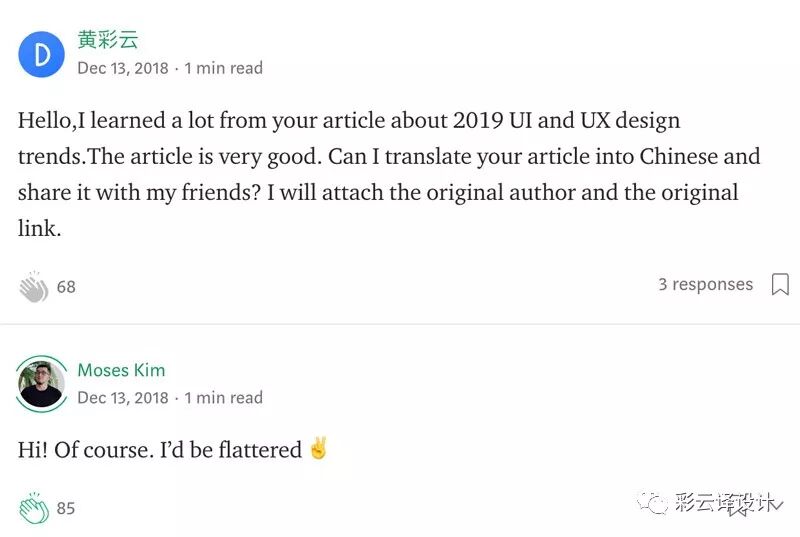Expand the "3 responses" thread
The height and width of the screenshot is (537, 800).
click(705, 285)
